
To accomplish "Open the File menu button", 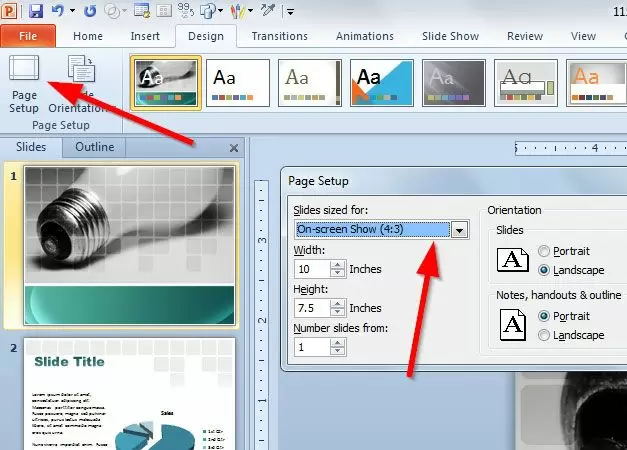I will point(28,36).
